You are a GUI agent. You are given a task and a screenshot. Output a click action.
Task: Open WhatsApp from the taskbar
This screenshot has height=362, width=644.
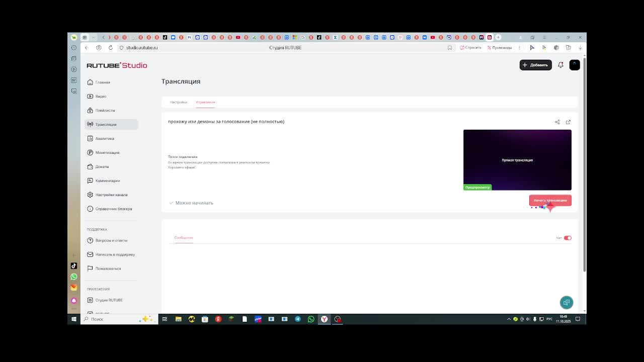pyautogui.click(x=311, y=319)
